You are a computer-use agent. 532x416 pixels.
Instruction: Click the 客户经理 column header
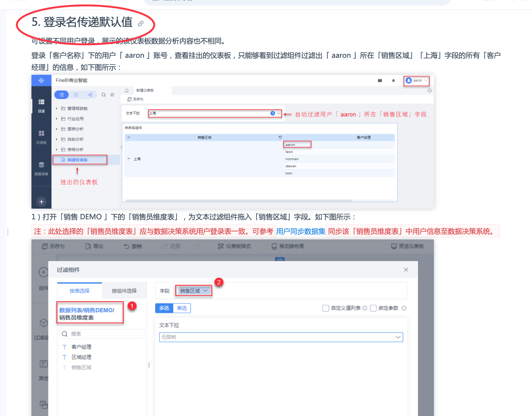(x=363, y=137)
